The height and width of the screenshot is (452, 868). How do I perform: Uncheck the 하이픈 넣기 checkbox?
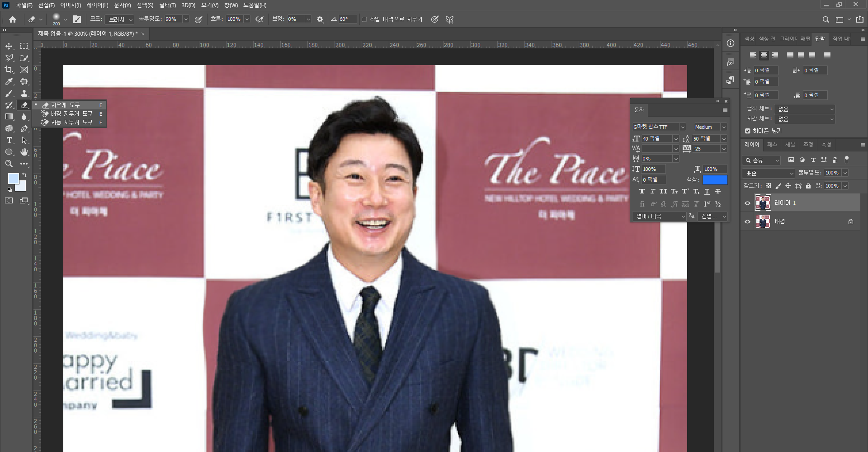click(x=747, y=131)
